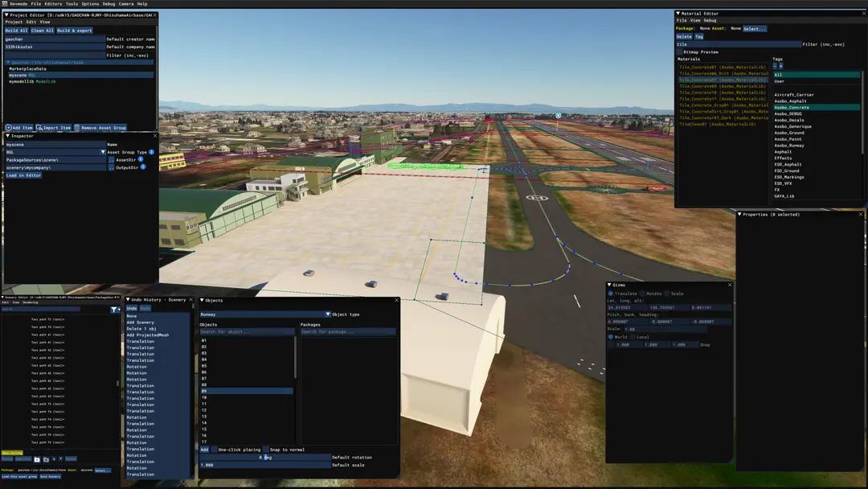Open the Camera menu

[x=125, y=4]
